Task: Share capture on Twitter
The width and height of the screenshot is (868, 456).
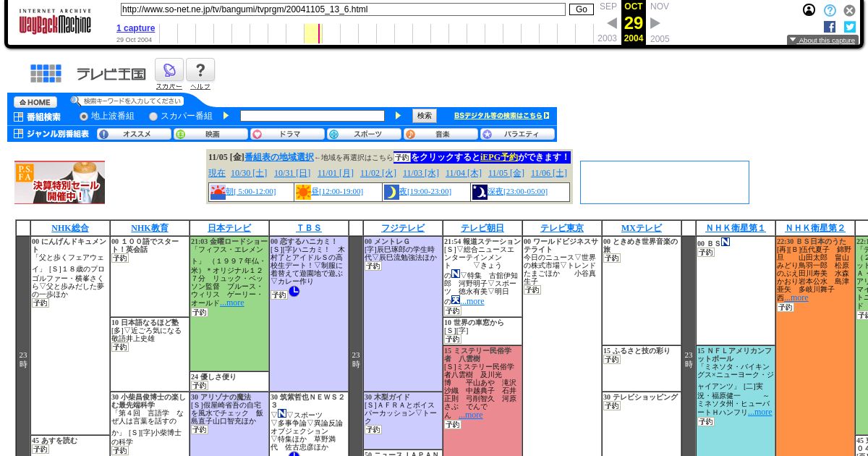Action: pyautogui.click(x=850, y=27)
